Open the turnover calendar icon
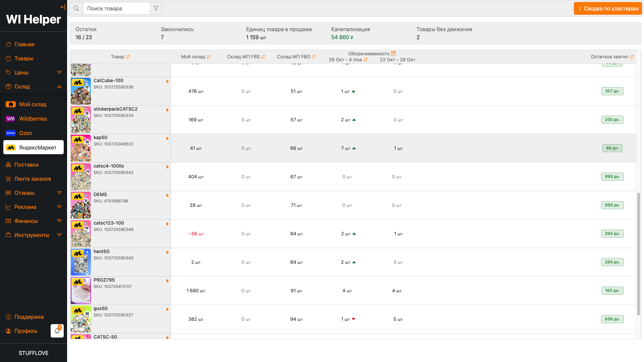 tap(393, 54)
